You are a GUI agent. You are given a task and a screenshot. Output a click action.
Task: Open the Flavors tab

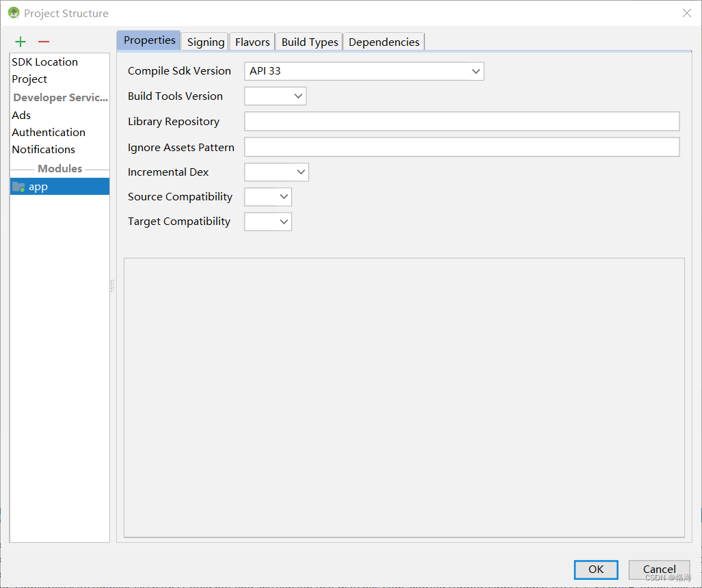pos(252,42)
